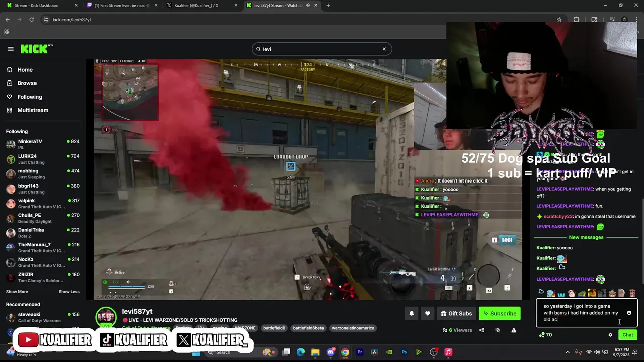Open DanielTrika channel in Following list
The width and height of the screenshot is (644, 362).
coord(43,233)
